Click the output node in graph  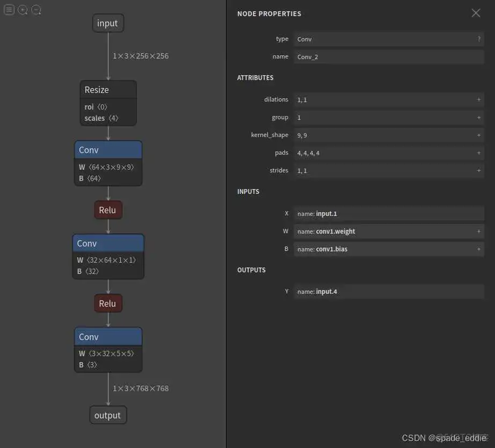tap(108, 415)
